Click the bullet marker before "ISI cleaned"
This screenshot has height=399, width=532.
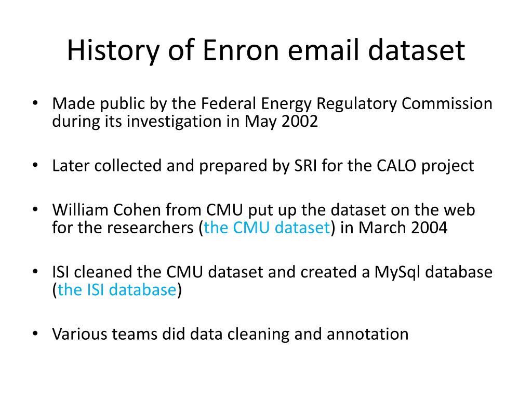click(35, 272)
